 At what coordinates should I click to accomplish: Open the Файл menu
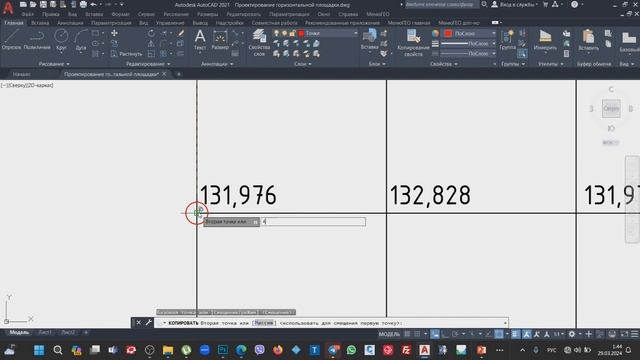click(x=28, y=14)
